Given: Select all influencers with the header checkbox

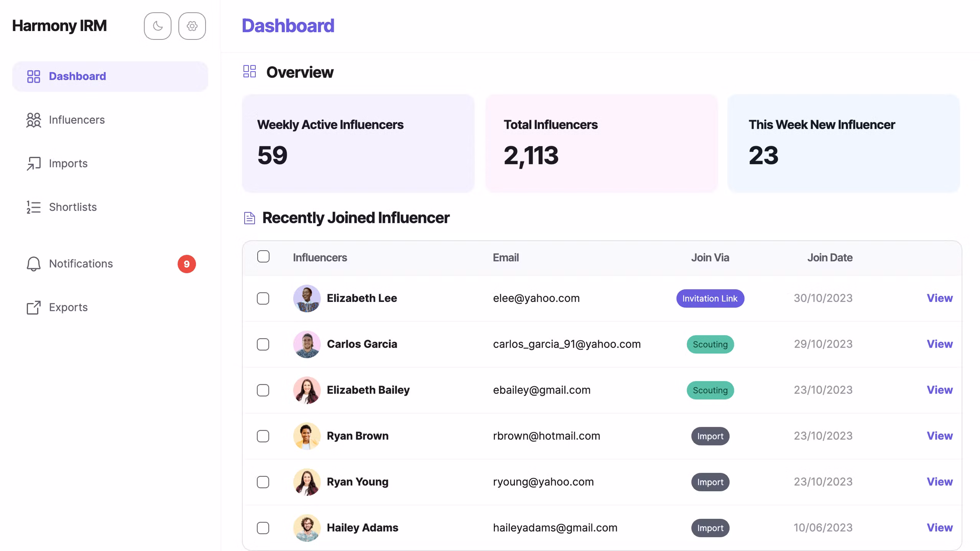Looking at the screenshot, I should [263, 257].
